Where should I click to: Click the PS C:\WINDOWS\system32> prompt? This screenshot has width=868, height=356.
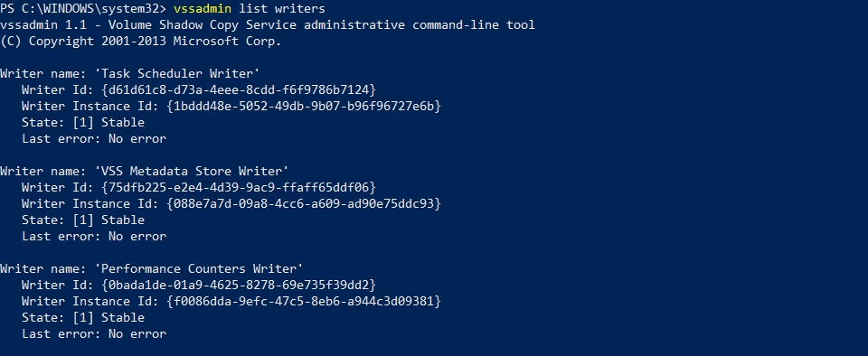pyautogui.click(x=83, y=9)
